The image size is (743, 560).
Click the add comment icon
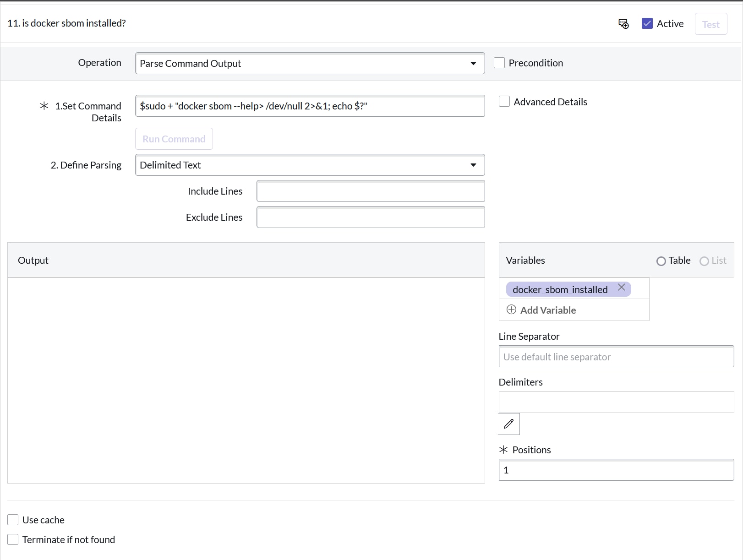[623, 23]
